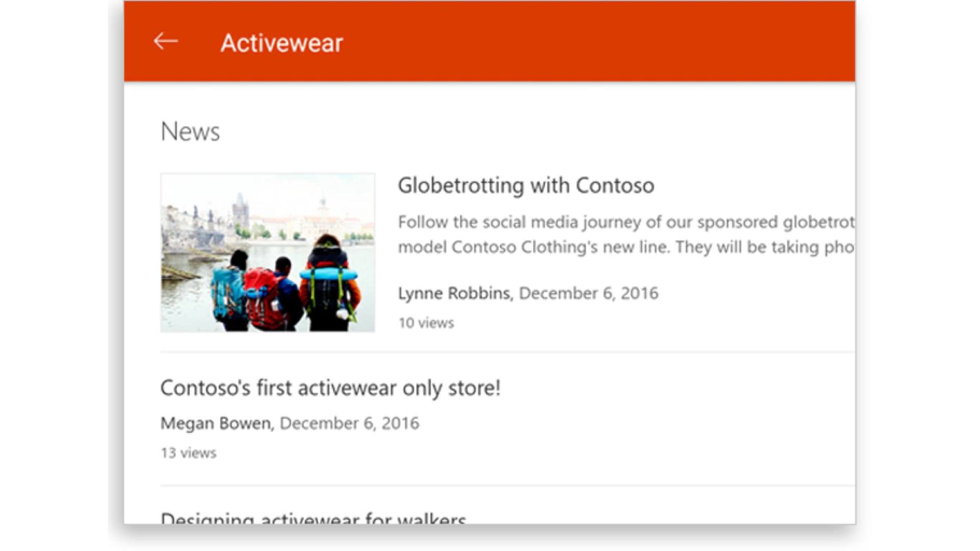Open the backpackers photo thumbnail
Screen dimensions: 980x551
267,253
